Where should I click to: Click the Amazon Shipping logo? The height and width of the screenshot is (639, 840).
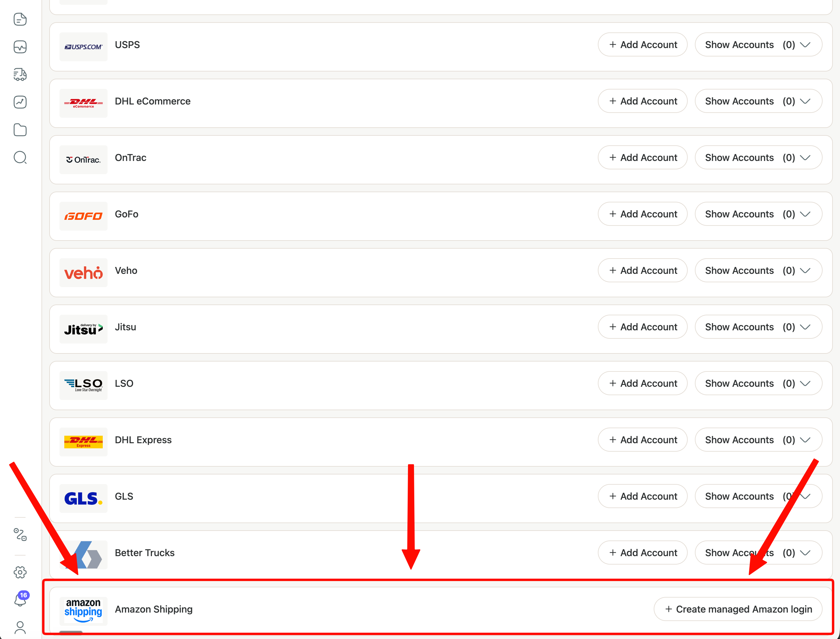pos(83,611)
